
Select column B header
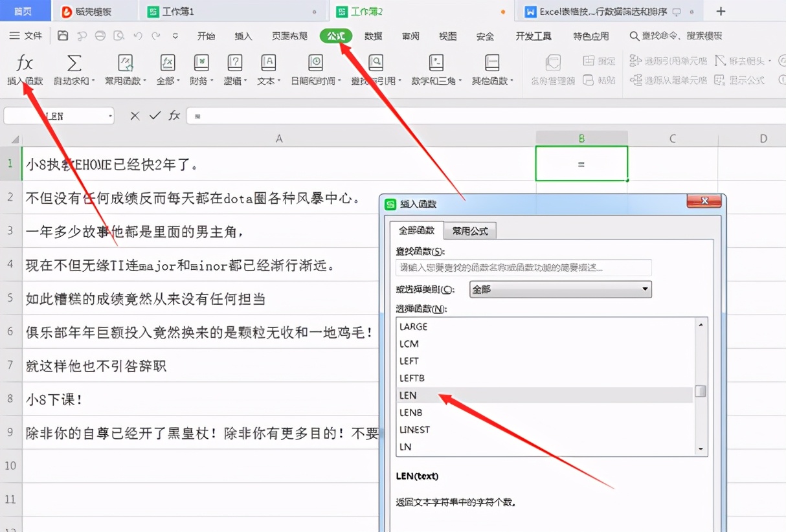[x=581, y=138]
